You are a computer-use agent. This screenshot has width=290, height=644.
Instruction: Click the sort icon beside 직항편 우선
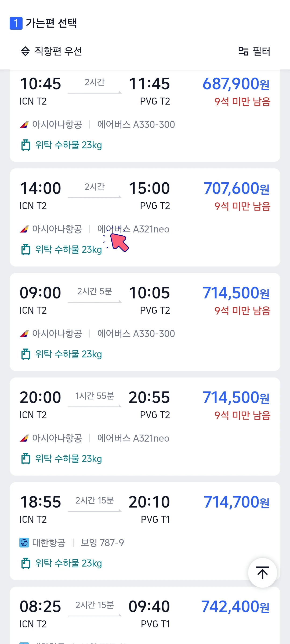[25, 51]
